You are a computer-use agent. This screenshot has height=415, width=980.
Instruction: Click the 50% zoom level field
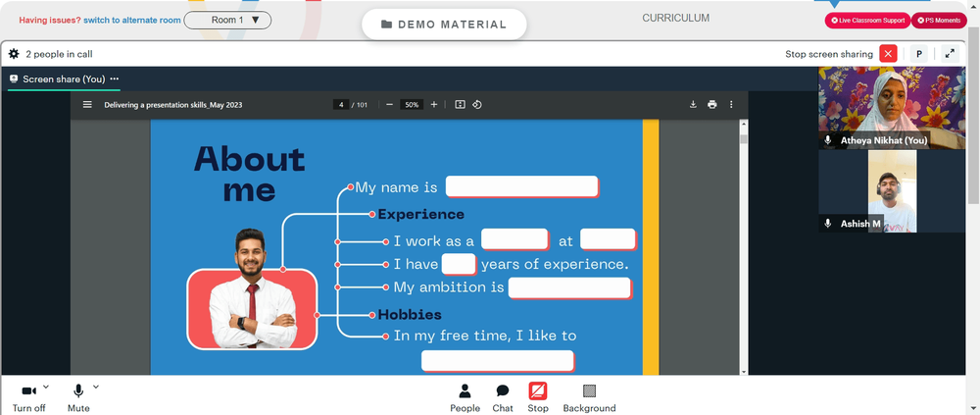[412, 105]
